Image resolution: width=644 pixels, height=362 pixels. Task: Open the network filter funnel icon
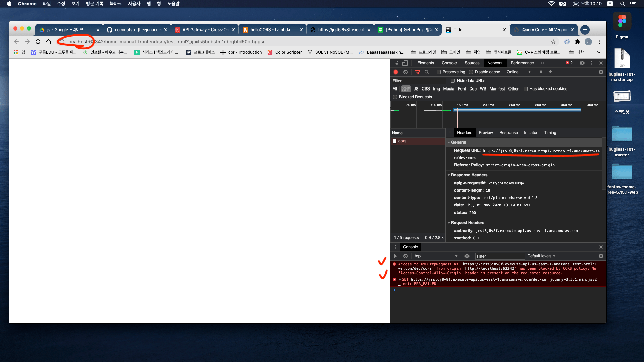[x=418, y=72]
